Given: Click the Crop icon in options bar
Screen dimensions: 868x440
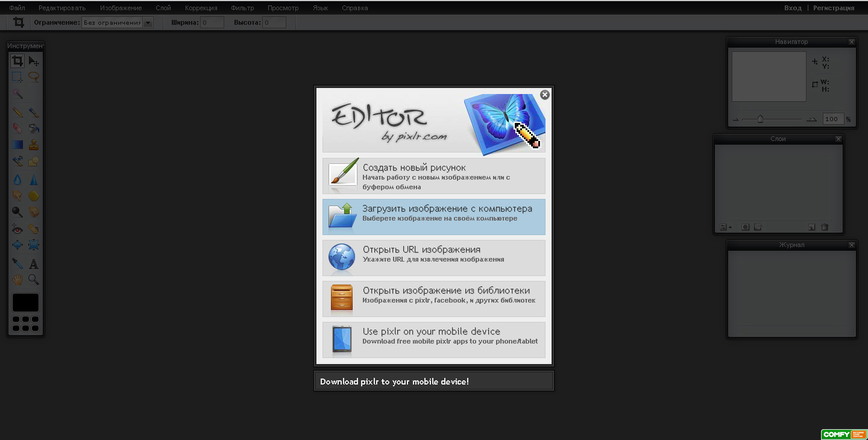Looking at the screenshot, I should (19, 22).
